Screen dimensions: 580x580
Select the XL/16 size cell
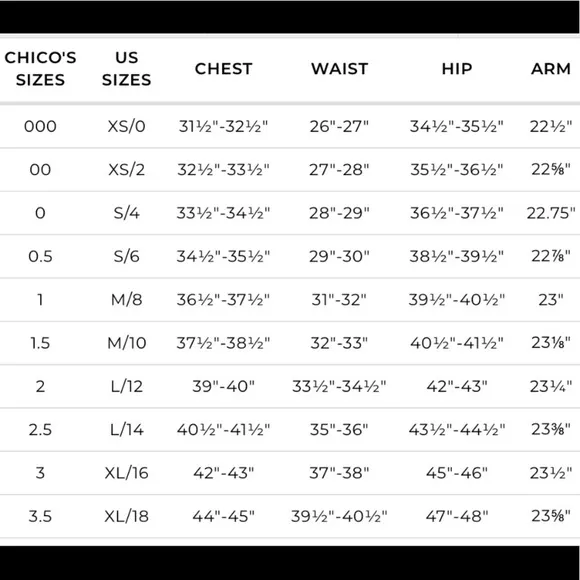click(x=127, y=473)
